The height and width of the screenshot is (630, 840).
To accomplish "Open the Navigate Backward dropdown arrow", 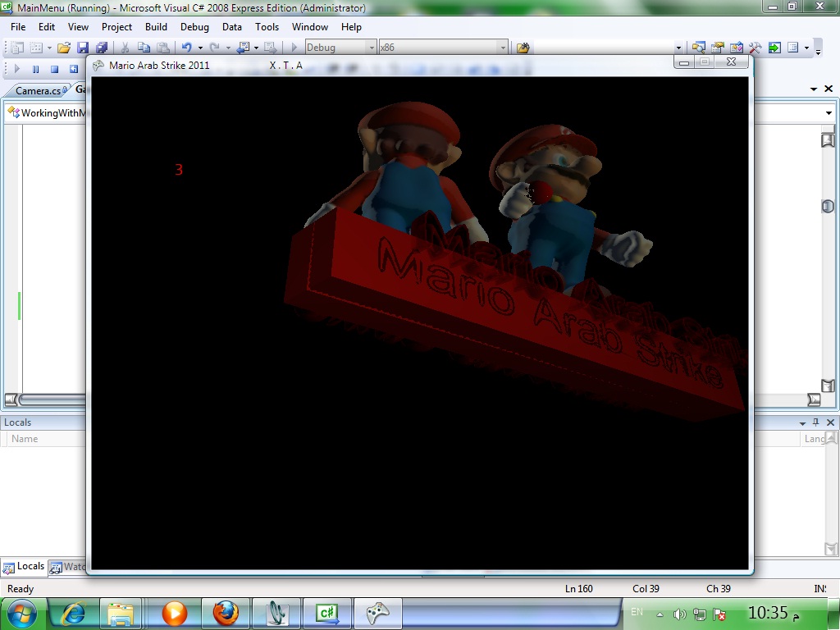I will [x=256, y=48].
